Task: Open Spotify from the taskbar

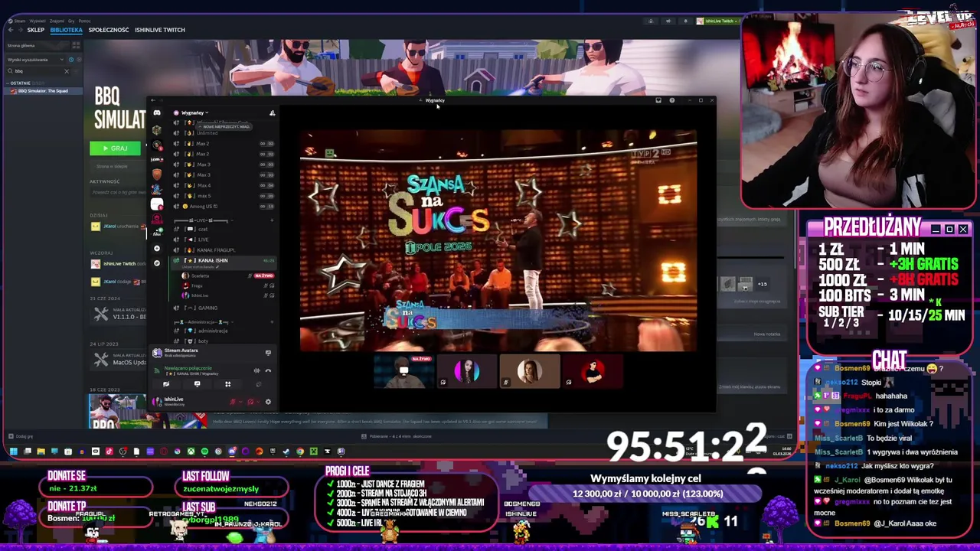Action: pyautogui.click(x=204, y=452)
